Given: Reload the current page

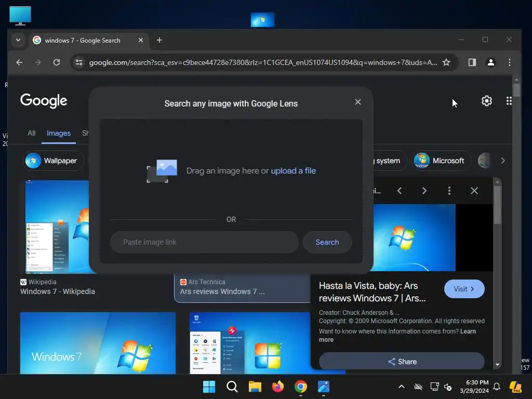Looking at the screenshot, I should (x=57, y=62).
